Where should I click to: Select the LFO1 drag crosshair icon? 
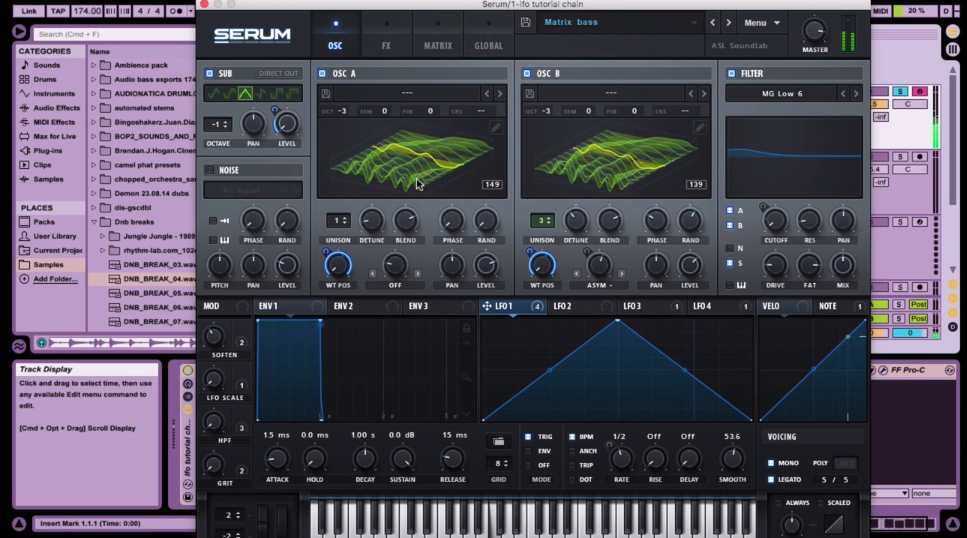(x=487, y=306)
